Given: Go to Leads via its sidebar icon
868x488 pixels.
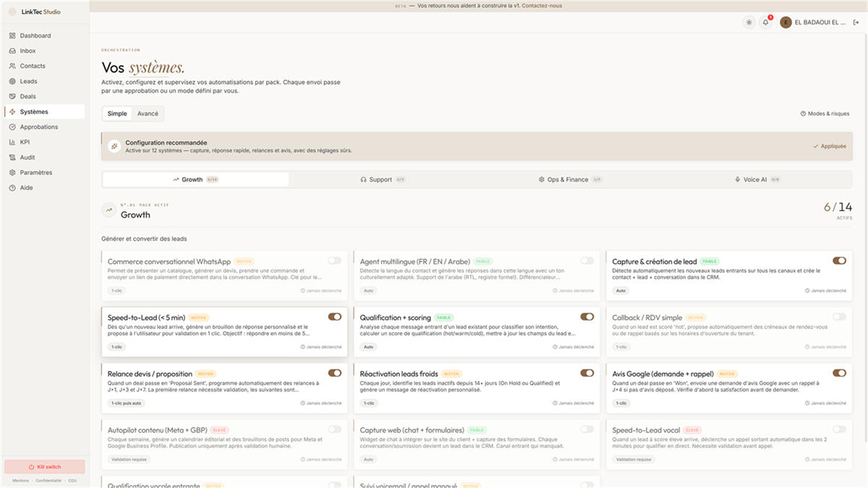Looking at the screenshot, I should [x=12, y=81].
